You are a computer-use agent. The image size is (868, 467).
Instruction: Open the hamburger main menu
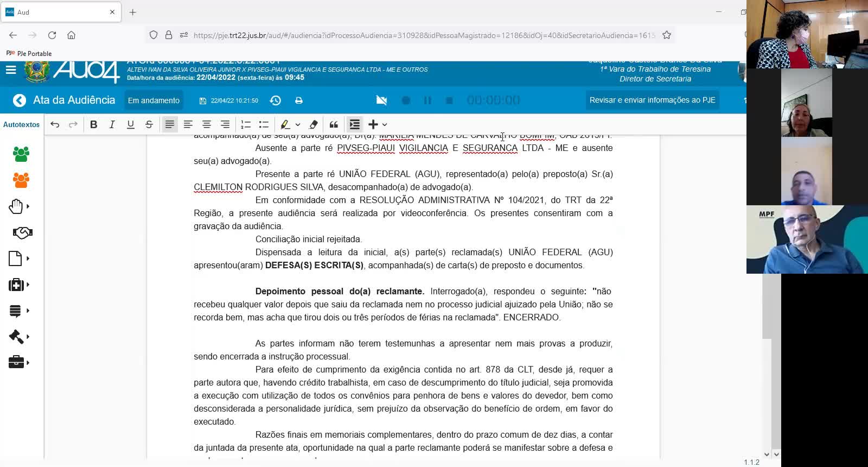point(11,70)
